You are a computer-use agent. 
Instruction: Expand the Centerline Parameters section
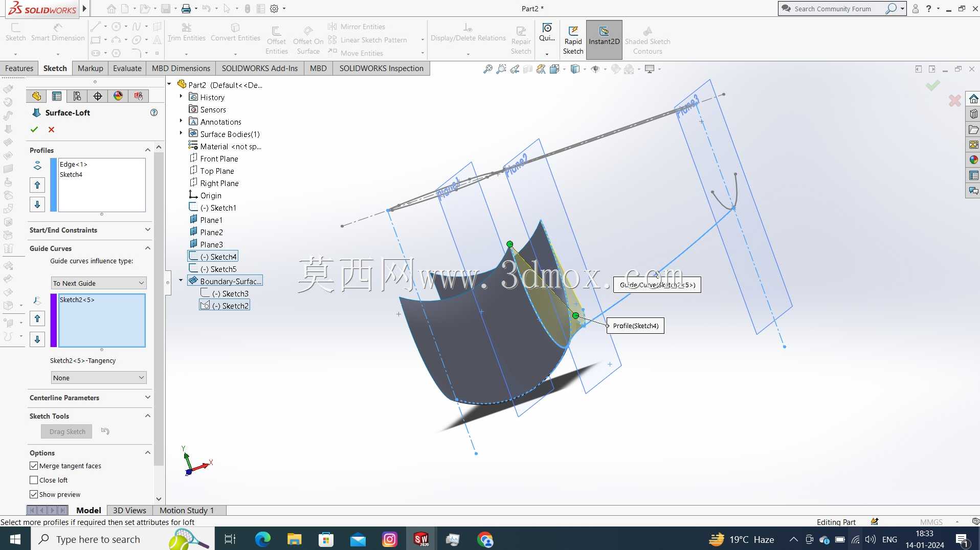148,398
